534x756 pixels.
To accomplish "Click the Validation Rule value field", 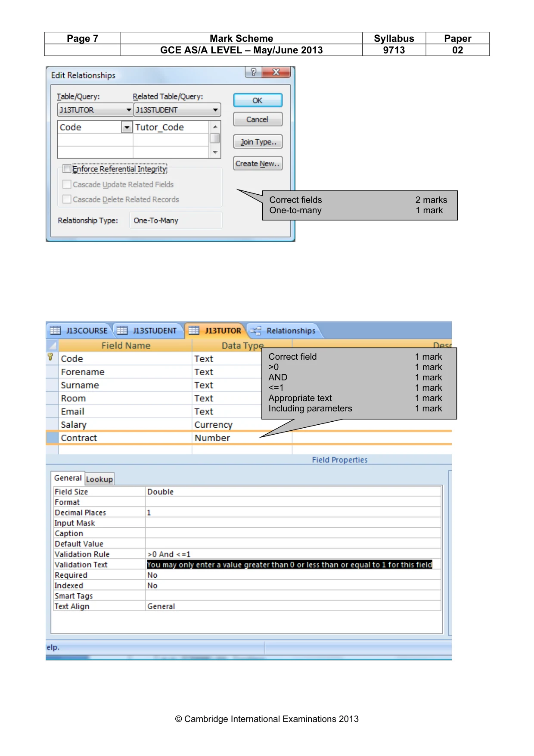I will point(293,554).
